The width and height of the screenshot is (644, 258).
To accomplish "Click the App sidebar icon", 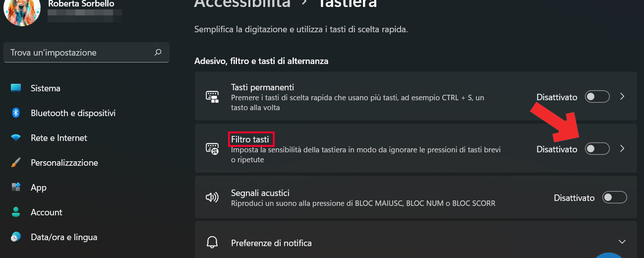I will [x=16, y=188].
